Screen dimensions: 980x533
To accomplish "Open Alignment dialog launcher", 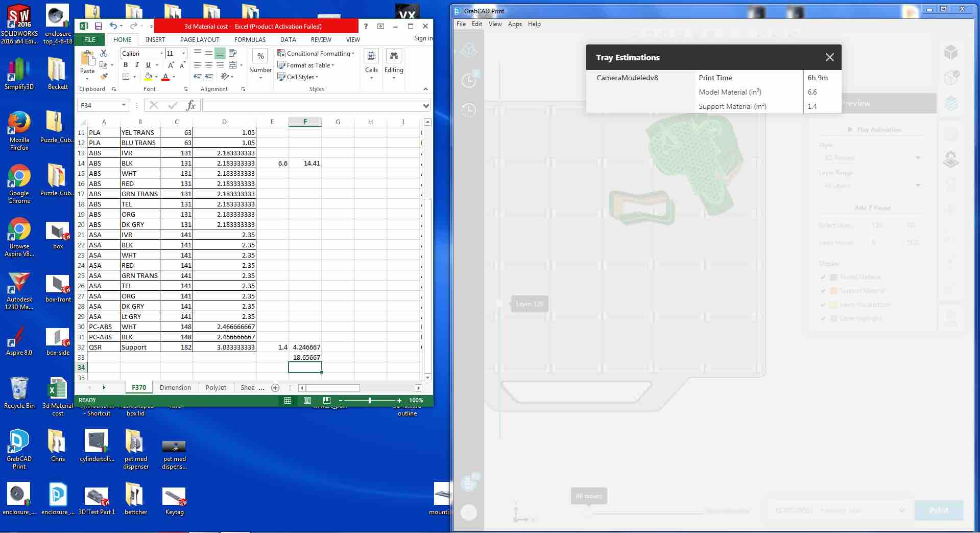I will tap(243, 89).
